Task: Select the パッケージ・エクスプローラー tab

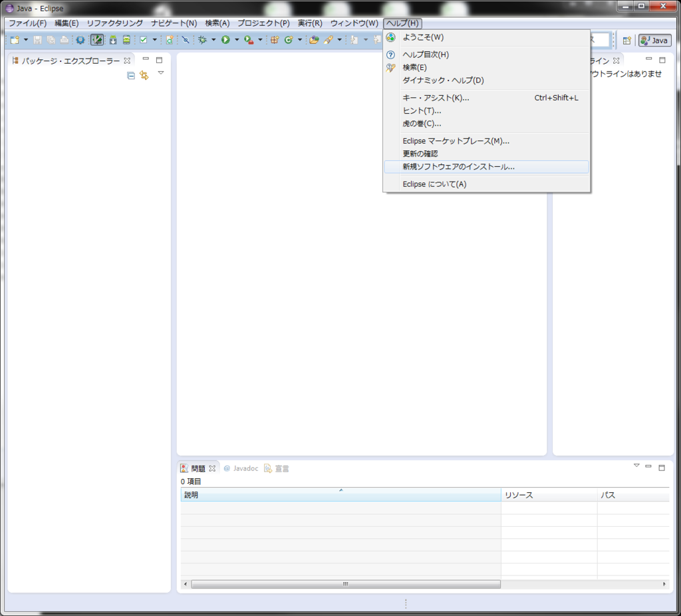Action: click(70, 61)
